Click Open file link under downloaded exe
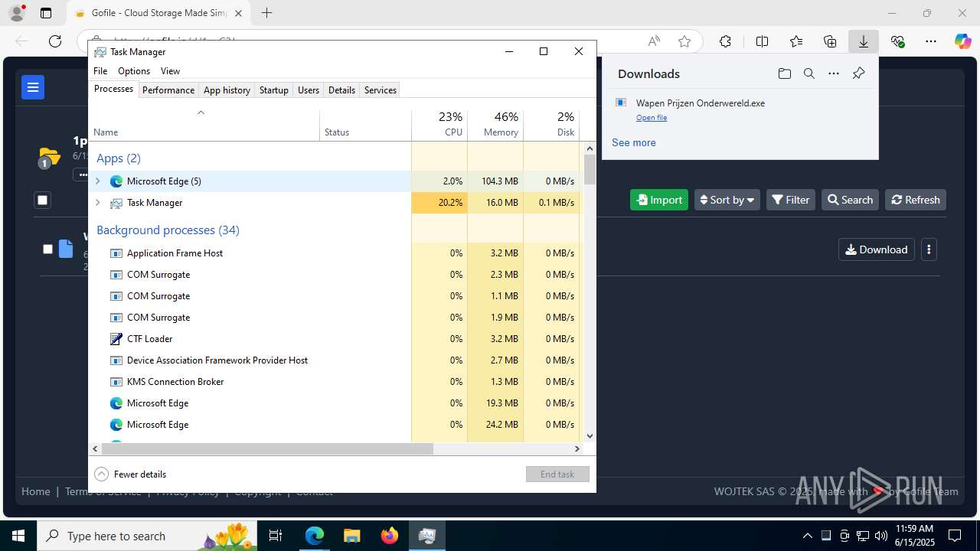This screenshot has width=980, height=551. click(x=652, y=118)
